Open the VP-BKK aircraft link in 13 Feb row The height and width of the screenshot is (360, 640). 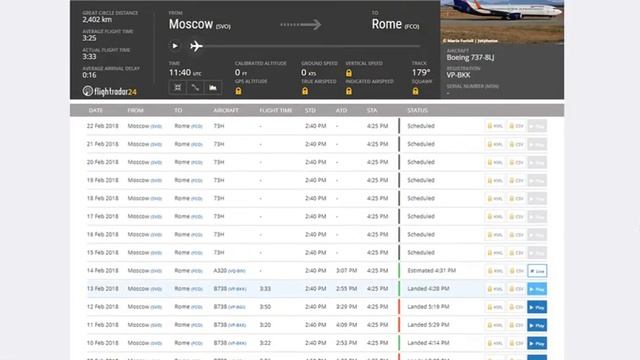coord(237,289)
